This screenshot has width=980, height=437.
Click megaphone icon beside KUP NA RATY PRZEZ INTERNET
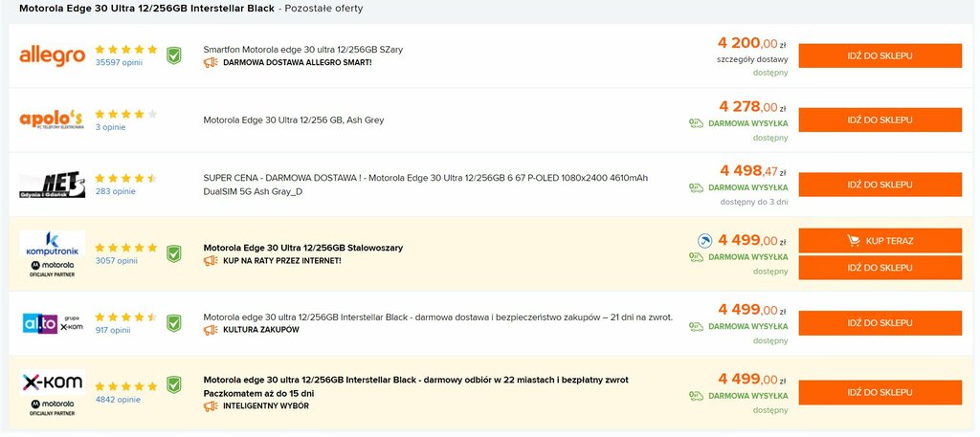click(x=211, y=260)
